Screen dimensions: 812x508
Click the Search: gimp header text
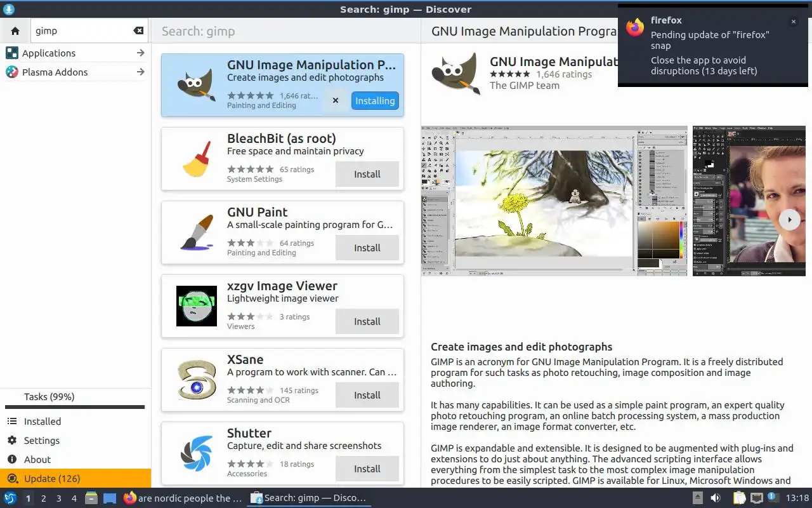click(x=198, y=31)
